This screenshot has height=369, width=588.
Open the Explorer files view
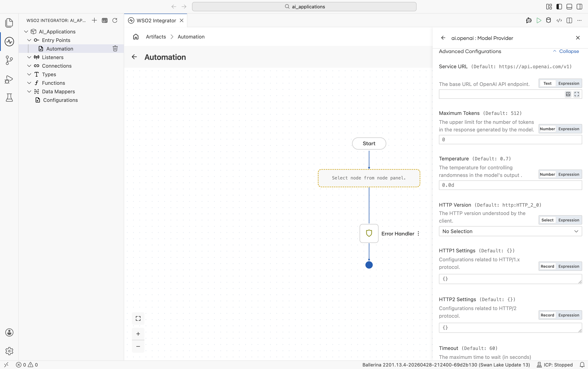click(x=9, y=23)
